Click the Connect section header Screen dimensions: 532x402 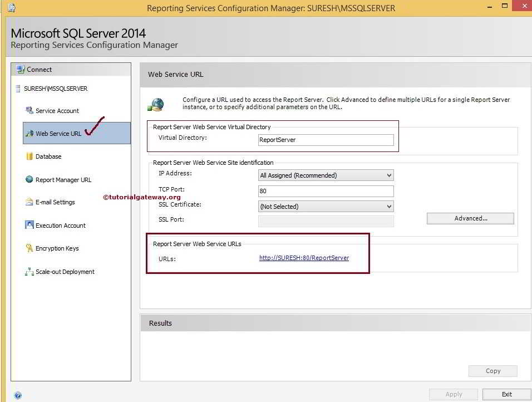(x=39, y=69)
